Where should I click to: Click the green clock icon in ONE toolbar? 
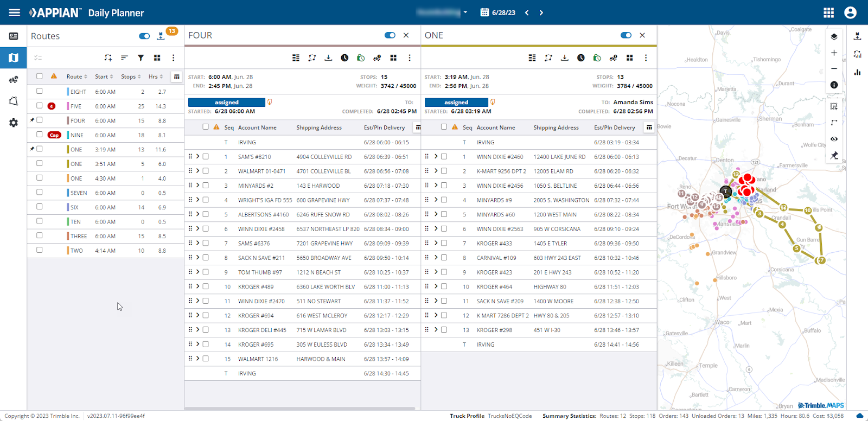597,58
